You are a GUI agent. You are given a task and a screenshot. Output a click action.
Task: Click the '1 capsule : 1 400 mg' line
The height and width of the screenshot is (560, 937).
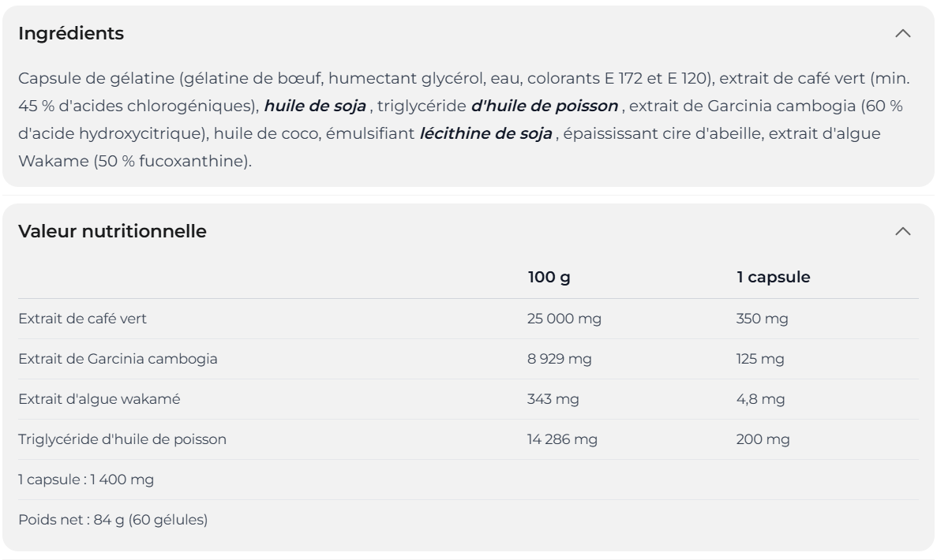(x=86, y=480)
